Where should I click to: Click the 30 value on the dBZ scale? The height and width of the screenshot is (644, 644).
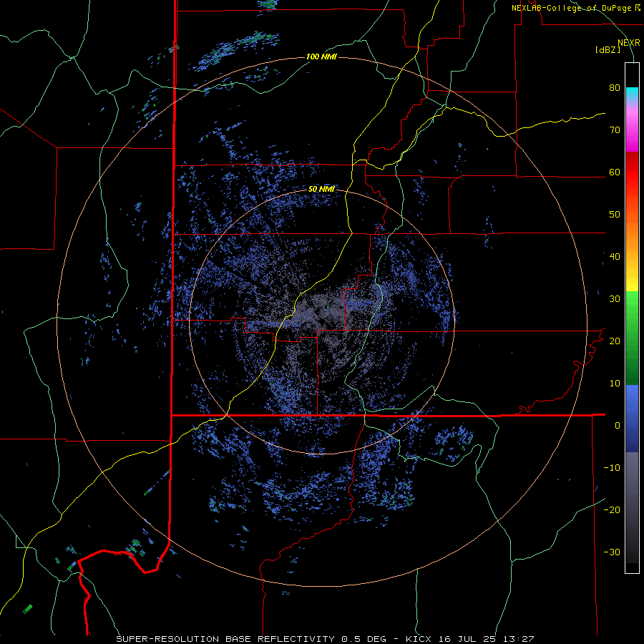click(615, 299)
